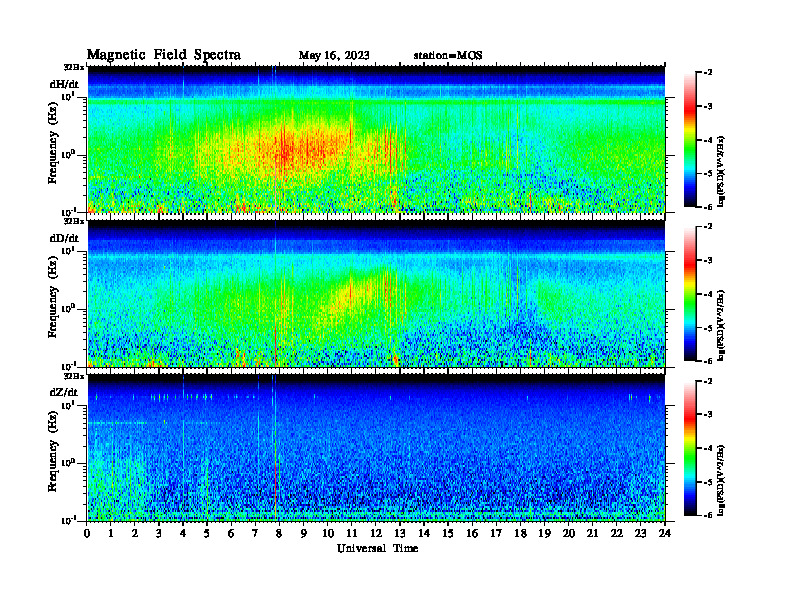The width and height of the screenshot is (792, 612).
Task: Click hour tick label '21' on time axis
Action: 592,534
